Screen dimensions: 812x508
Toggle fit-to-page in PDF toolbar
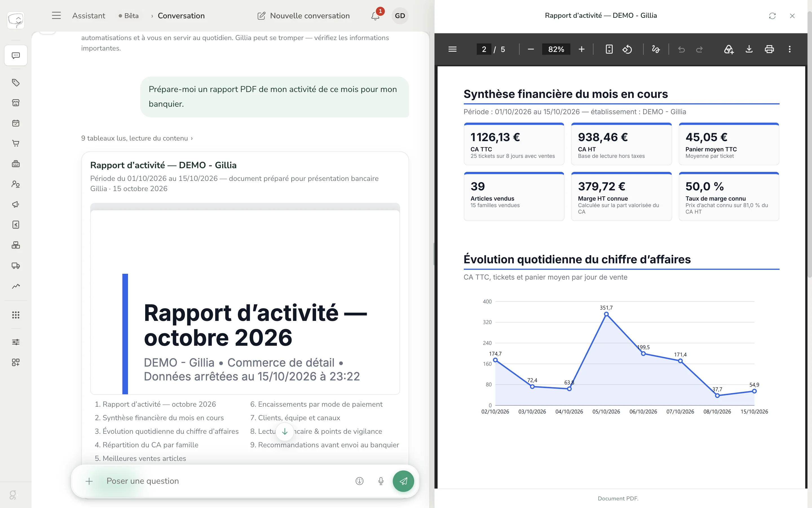click(609, 49)
